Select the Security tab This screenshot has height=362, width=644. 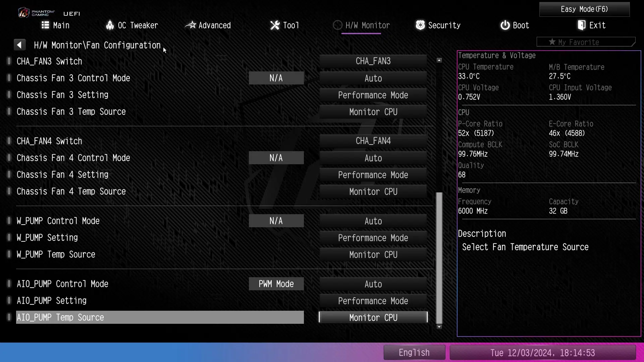pyautogui.click(x=438, y=25)
